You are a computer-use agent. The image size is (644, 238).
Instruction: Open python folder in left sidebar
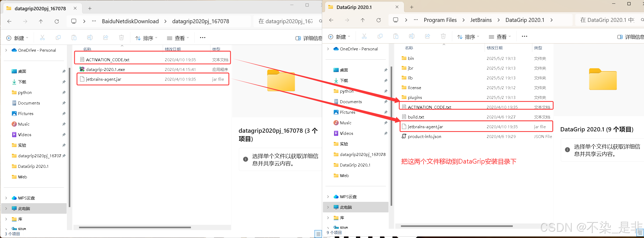pyautogui.click(x=25, y=92)
